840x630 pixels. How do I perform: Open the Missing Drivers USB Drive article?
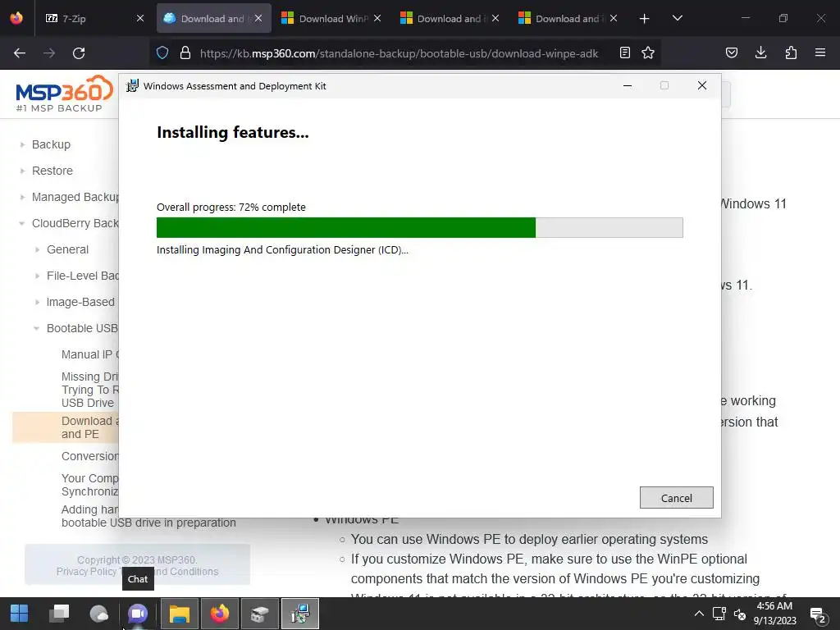point(89,390)
